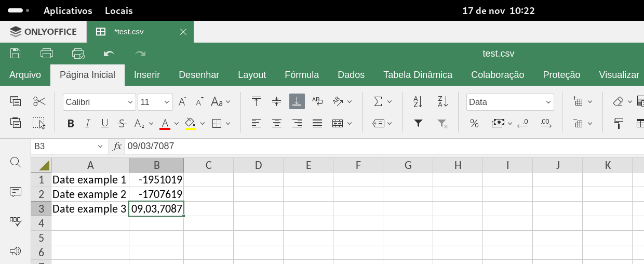644x264 pixels.
Task: Switch to the Desenhar tab
Action: coord(199,75)
